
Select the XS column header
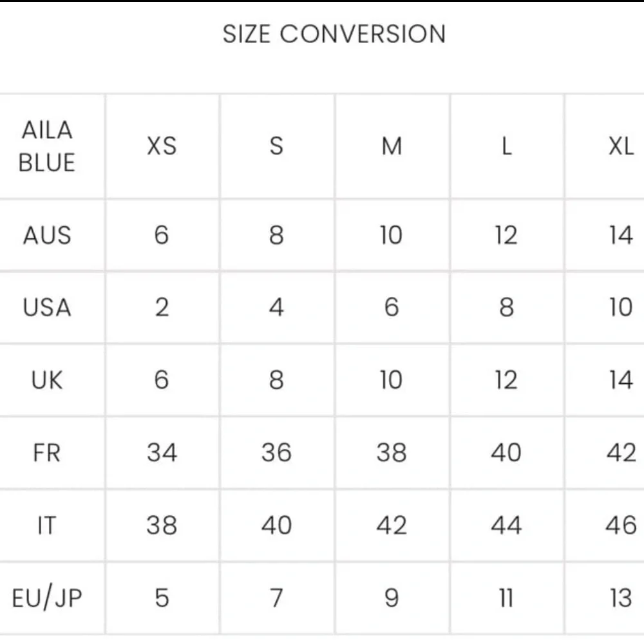coord(162,147)
